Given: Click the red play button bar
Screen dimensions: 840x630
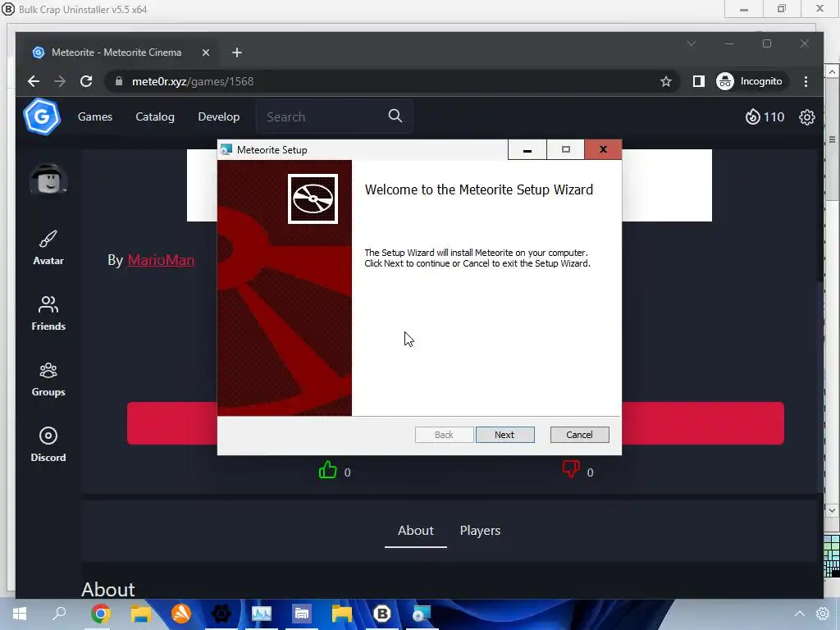Looking at the screenshot, I should [x=455, y=423].
